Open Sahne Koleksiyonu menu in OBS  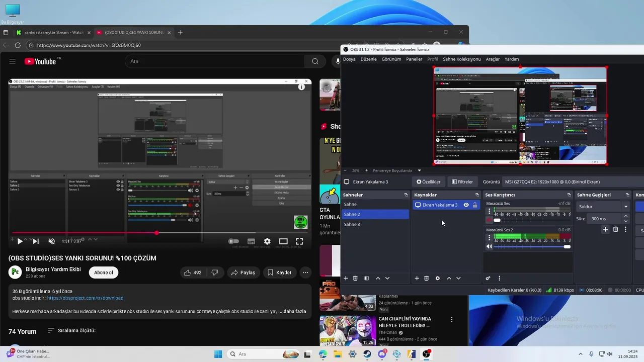pyautogui.click(x=462, y=59)
